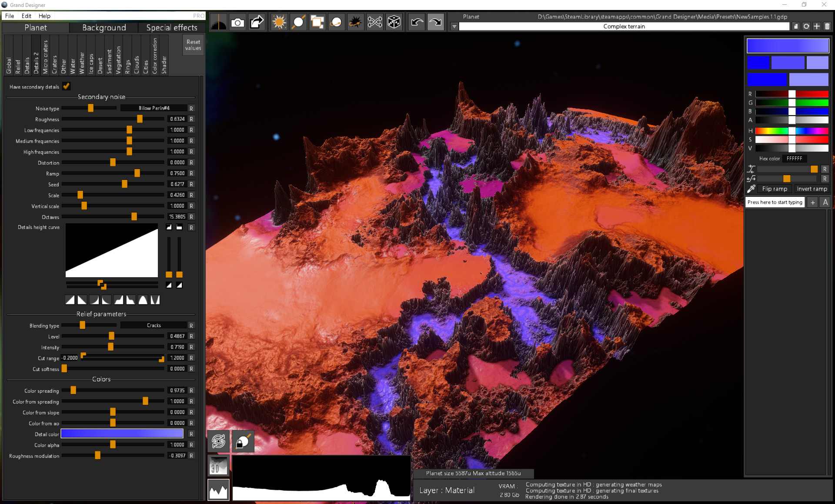835x504 pixels.
Task: Click the Press here to start typing field
Action: point(775,202)
